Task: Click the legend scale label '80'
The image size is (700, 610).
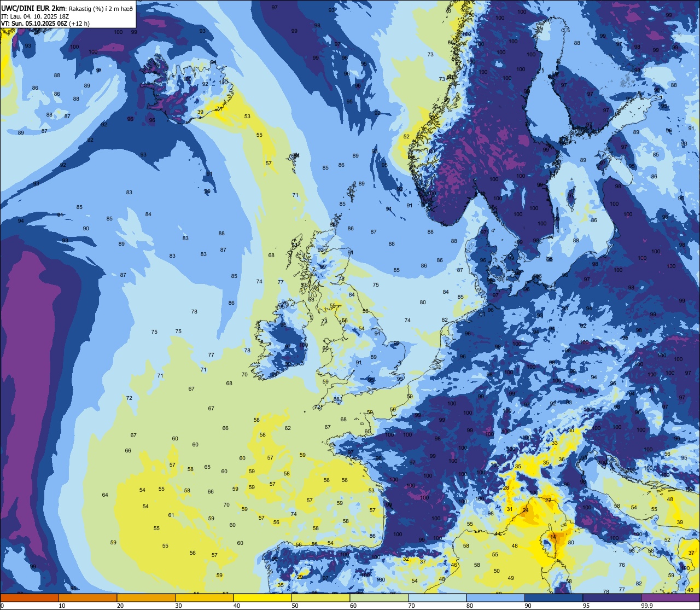Action: (470, 606)
